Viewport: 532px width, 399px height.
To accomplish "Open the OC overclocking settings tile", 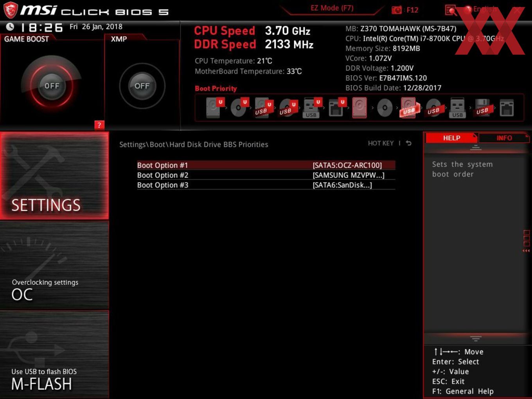I will [x=54, y=265].
